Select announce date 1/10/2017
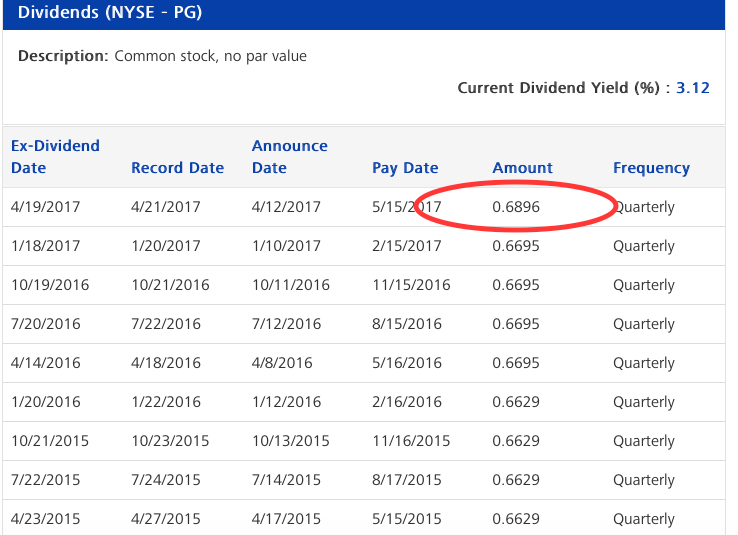 tap(286, 246)
